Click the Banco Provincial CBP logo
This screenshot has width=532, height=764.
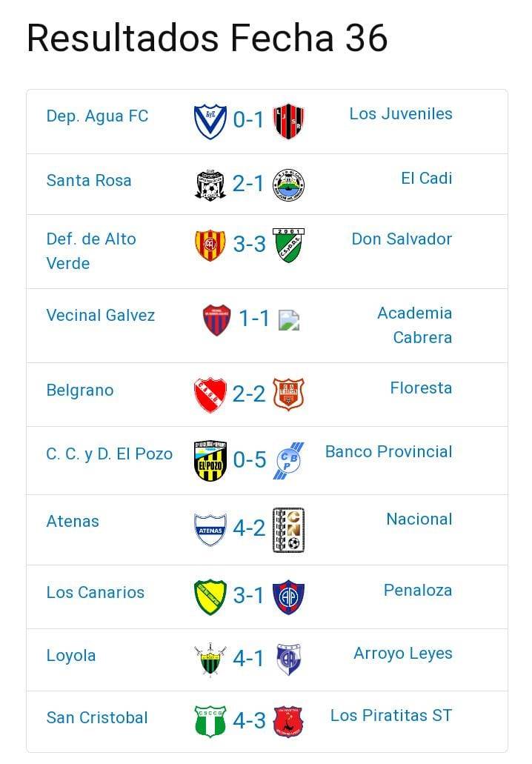coord(288,460)
